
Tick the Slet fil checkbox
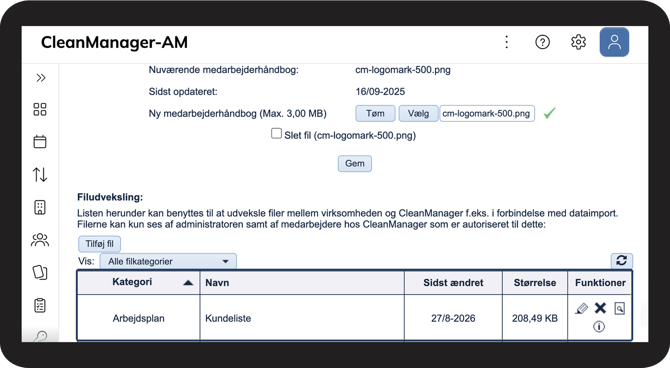[x=276, y=133]
